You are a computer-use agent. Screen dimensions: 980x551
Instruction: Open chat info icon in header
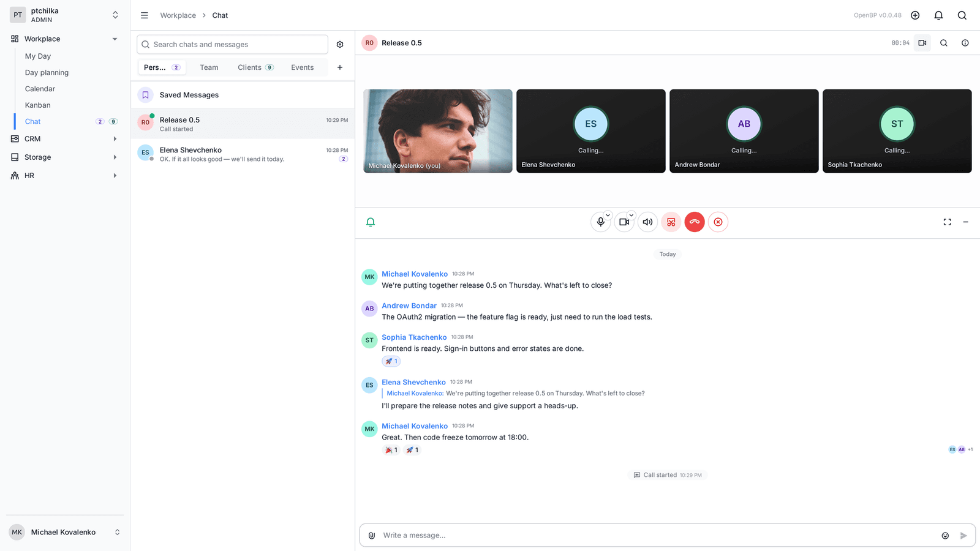[x=965, y=43]
